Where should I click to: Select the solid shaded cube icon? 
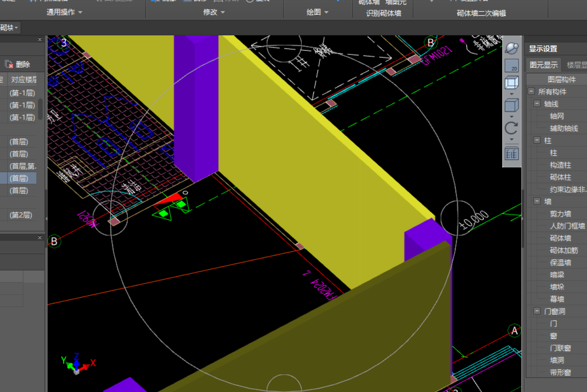click(x=512, y=106)
